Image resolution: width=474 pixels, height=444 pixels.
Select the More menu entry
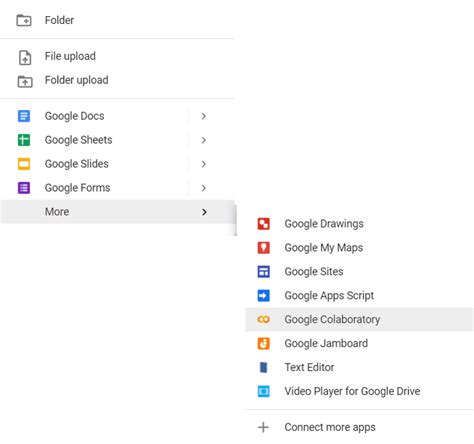point(117,212)
